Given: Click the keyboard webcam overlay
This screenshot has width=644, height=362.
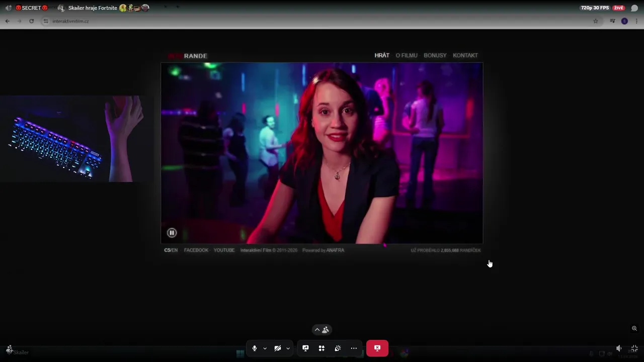Looking at the screenshot, I should tap(75, 139).
